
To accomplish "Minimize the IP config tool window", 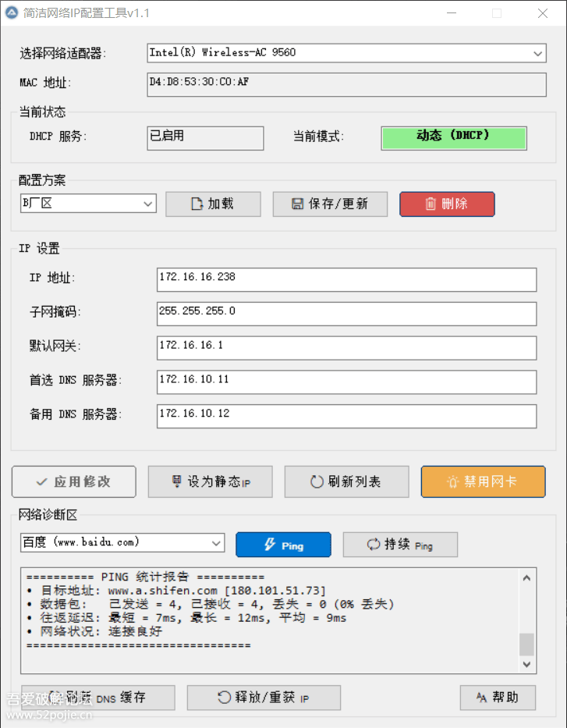I will [452, 13].
